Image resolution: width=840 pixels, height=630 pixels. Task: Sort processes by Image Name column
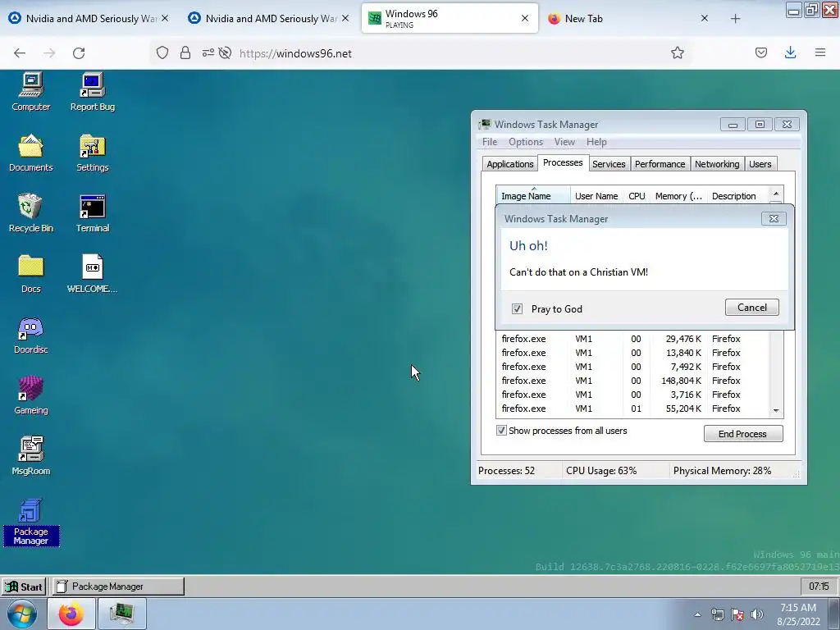pyautogui.click(x=532, y=195)
